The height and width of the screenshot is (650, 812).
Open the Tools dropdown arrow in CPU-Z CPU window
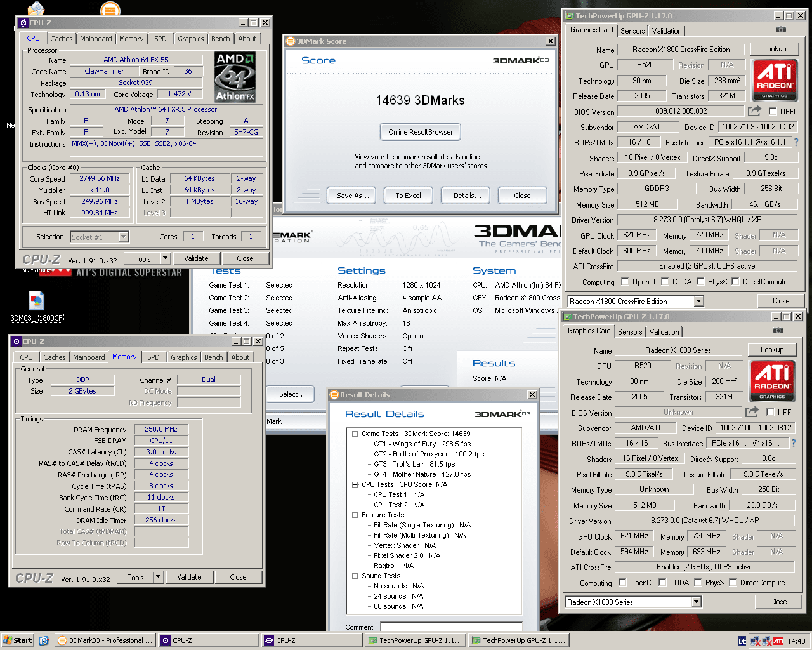pos(166,258)
